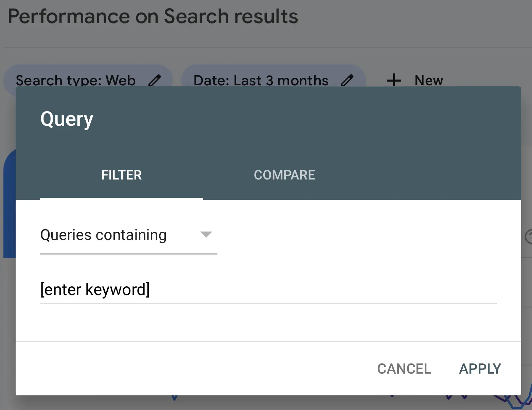The width and height of the screenshot is (532, 410).
Task: Click the plus icon to add filter
Action: click(394, 80)
